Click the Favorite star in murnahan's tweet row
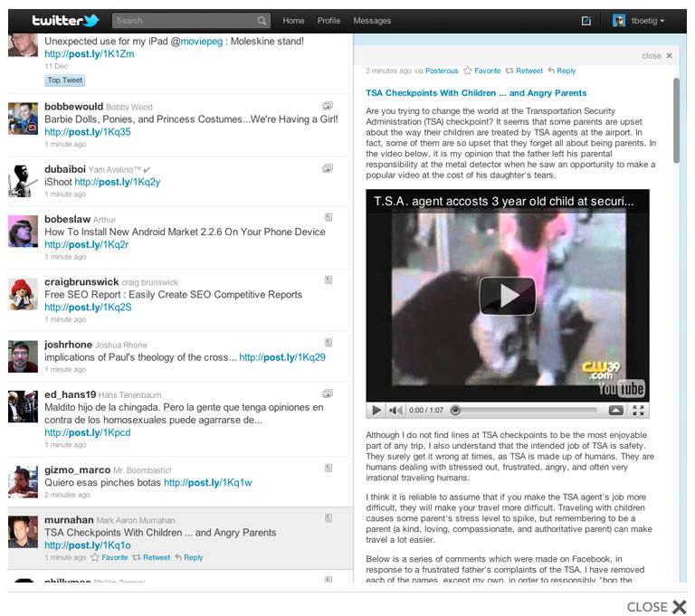The image size is (695, 616). [95, 557]
